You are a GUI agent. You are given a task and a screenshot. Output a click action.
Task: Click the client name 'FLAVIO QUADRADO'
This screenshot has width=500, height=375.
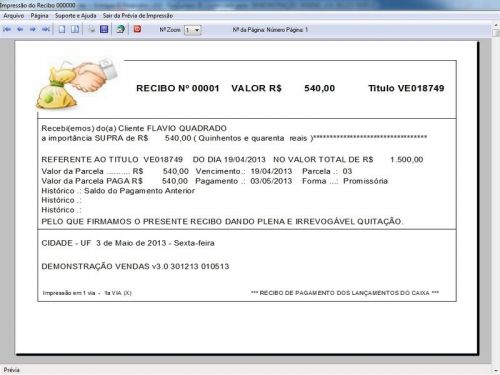[x=187, y=128]
